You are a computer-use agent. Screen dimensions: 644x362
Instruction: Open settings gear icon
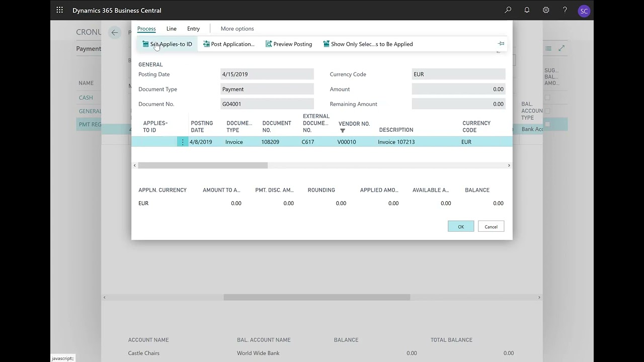tap(546, 10)
